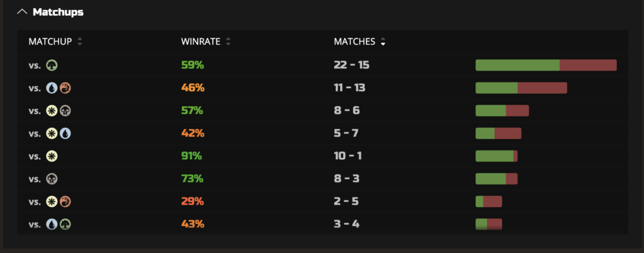Select the white mana icon in white-black matchup

coord(52,111)
